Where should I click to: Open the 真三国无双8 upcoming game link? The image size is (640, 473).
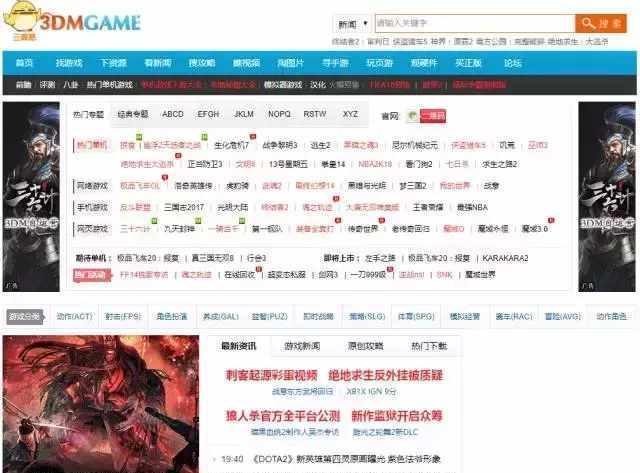213,258
